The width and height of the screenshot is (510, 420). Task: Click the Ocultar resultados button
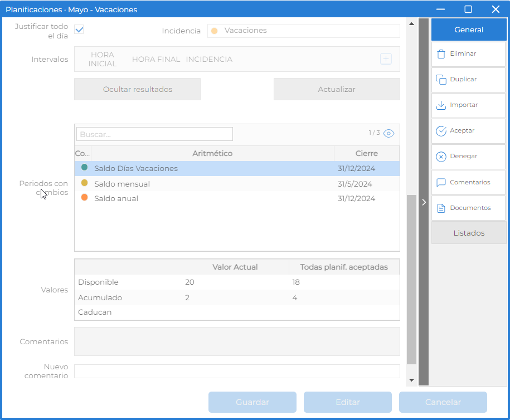pyautogui.click(x=137, y=89)
